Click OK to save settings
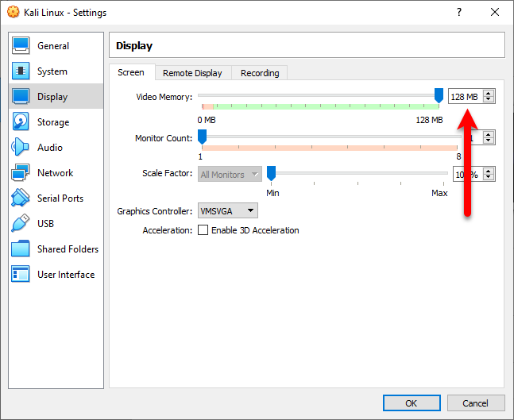The height and width of the screenshot is (420, 514). (x=412, y=403)
